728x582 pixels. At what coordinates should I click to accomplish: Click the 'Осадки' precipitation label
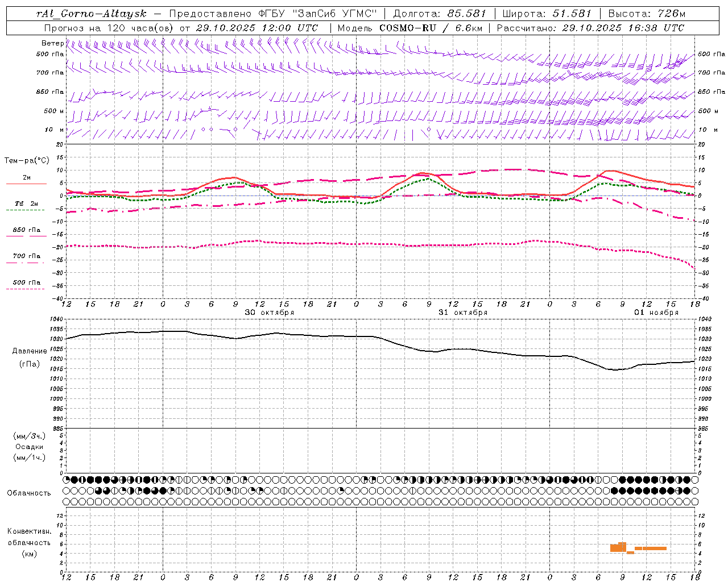[30, 447]
